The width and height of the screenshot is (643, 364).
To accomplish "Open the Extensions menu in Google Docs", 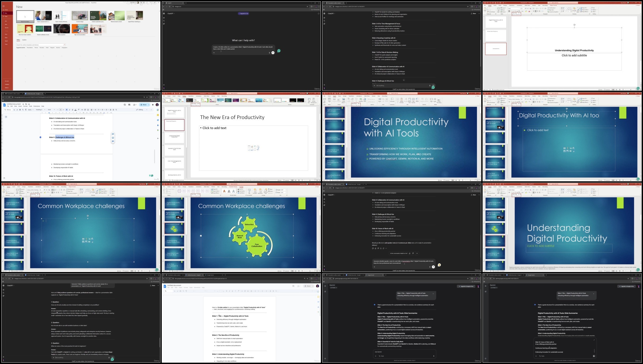I will point(37,106).
